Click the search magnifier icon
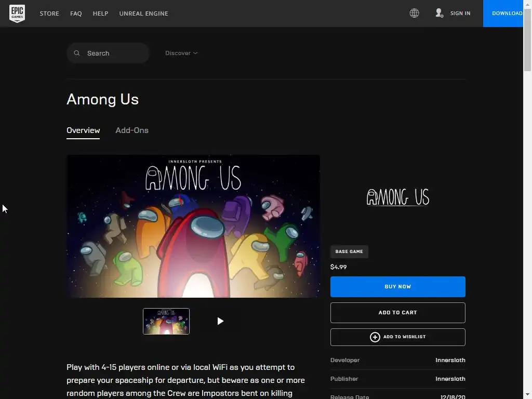 pos(77,53)
